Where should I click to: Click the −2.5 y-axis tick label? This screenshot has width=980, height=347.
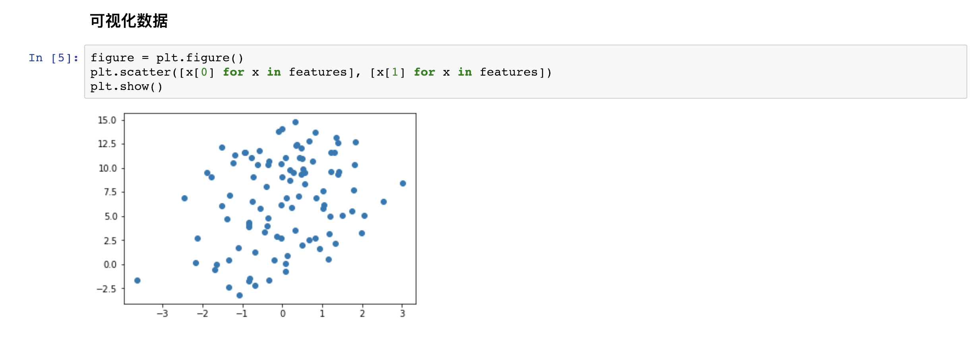pos(107,289)
